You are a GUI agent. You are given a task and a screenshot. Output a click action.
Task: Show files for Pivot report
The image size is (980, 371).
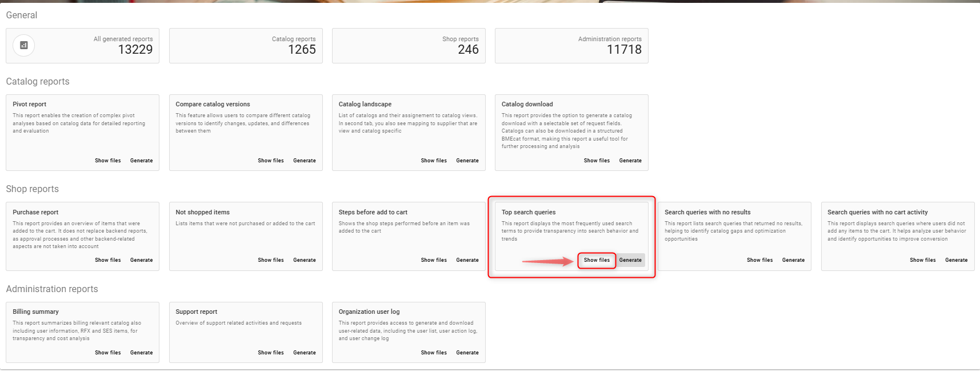107,161
